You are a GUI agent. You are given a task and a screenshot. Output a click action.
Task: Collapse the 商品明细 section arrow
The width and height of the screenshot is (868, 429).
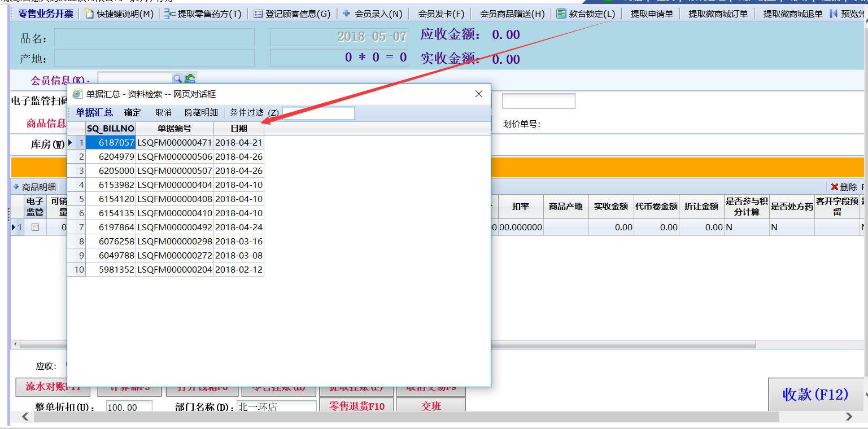[x=16, y=187]
